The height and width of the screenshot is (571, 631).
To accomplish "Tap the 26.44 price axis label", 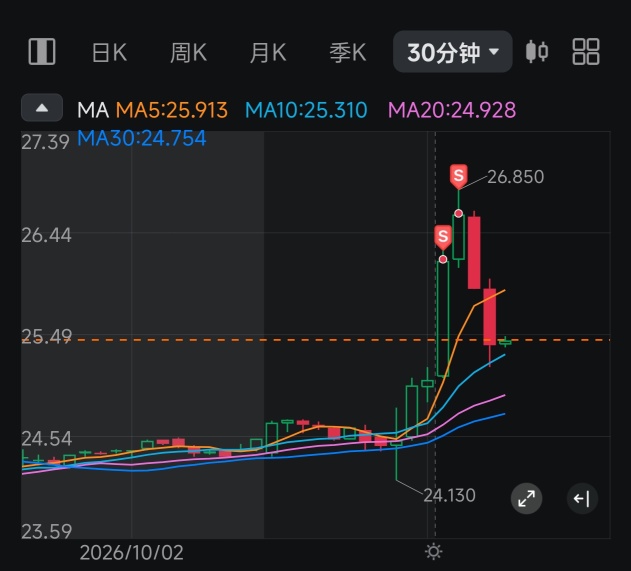I will click(46, 235).
